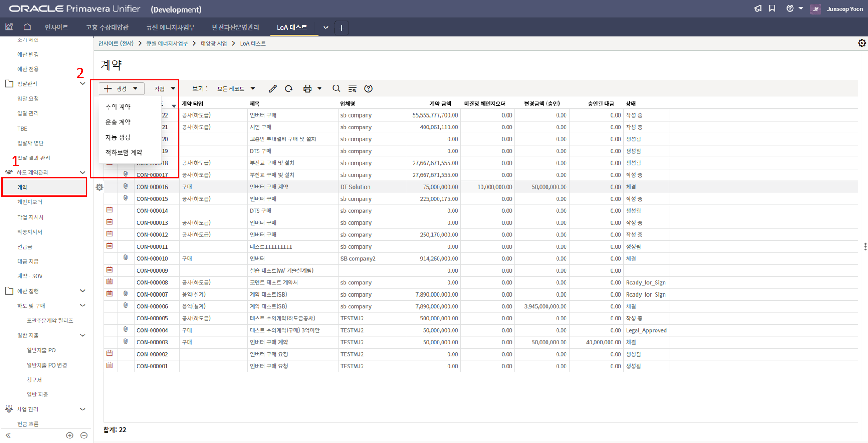
Task: Open the toolbar help question-mark icon
Action: click(368, 89)
